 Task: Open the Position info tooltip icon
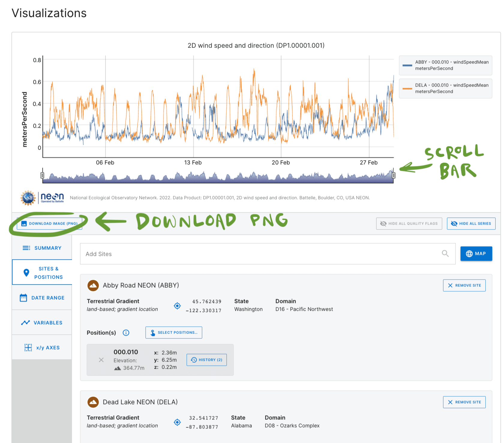point(126,333)
